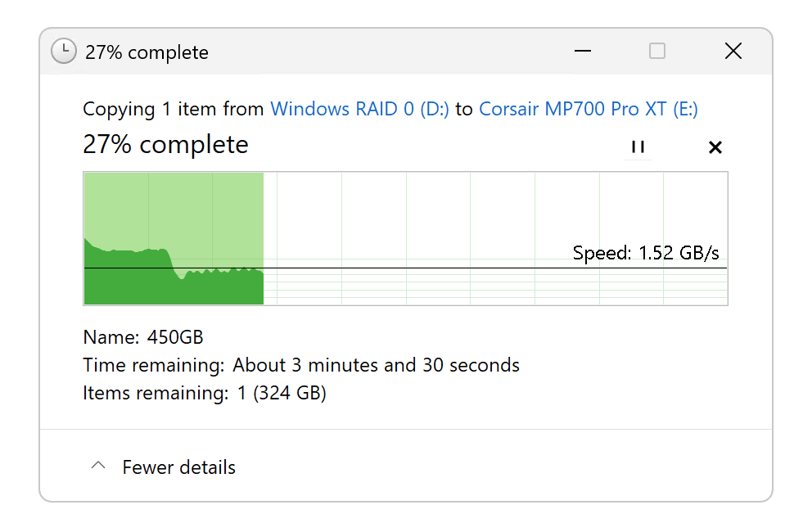Click the title bar text 27% complete
Viewport: 794px width, 532px height.
click(x=147, y=52)
